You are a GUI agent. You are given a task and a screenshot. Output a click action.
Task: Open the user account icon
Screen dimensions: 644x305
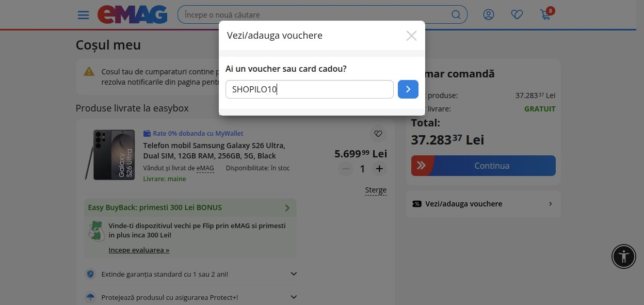pyautogui.click(x=489, y=14)
